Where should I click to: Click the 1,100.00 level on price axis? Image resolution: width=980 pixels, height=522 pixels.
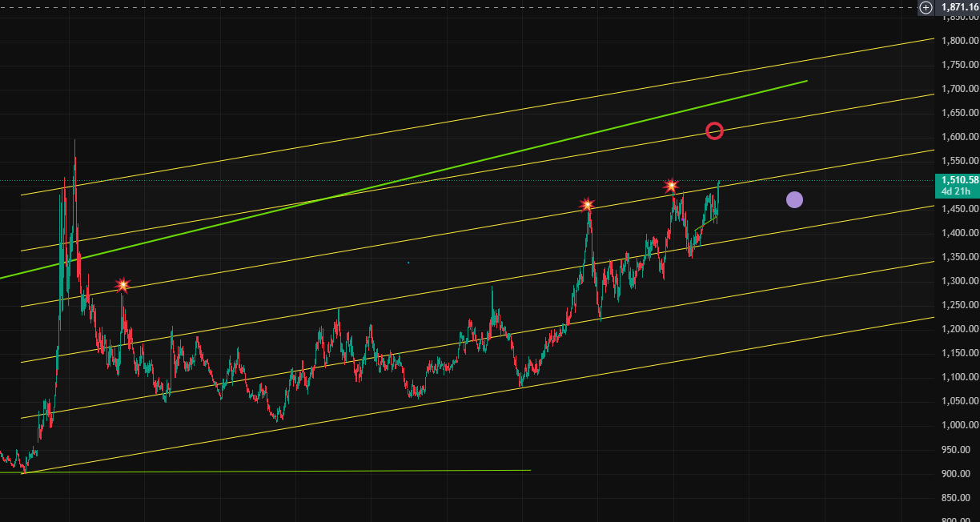pos(957,377)
